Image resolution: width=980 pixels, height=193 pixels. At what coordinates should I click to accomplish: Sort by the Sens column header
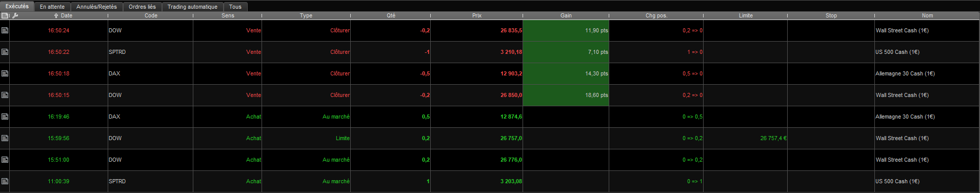228,15
